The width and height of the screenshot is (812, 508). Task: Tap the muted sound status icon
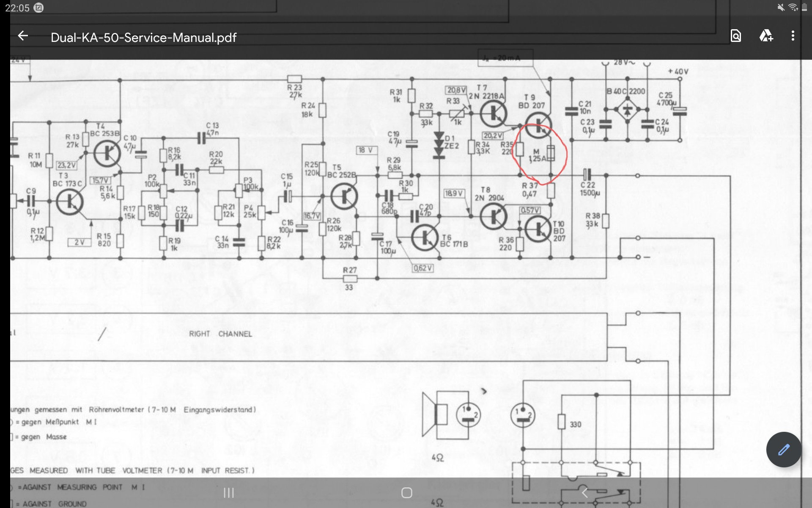[781, 7]
